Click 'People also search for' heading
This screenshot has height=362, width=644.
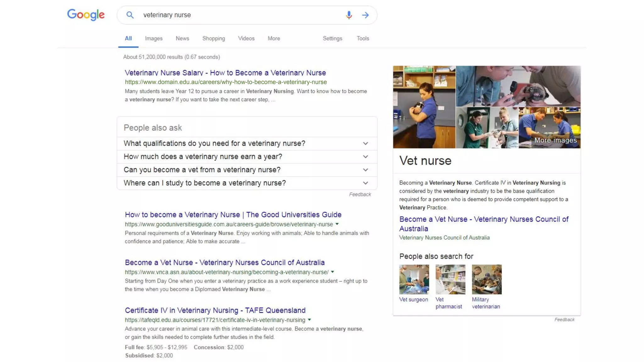[436, 256]
